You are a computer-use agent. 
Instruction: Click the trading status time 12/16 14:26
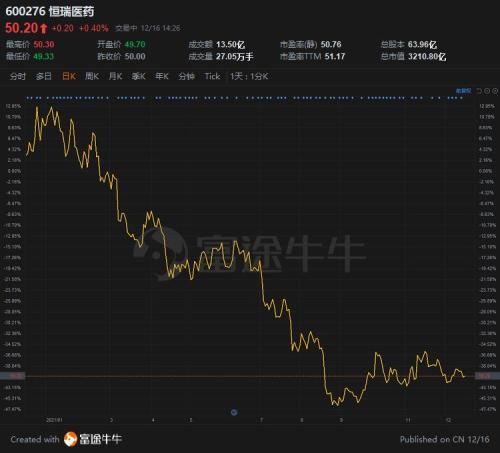coord(160,28)
